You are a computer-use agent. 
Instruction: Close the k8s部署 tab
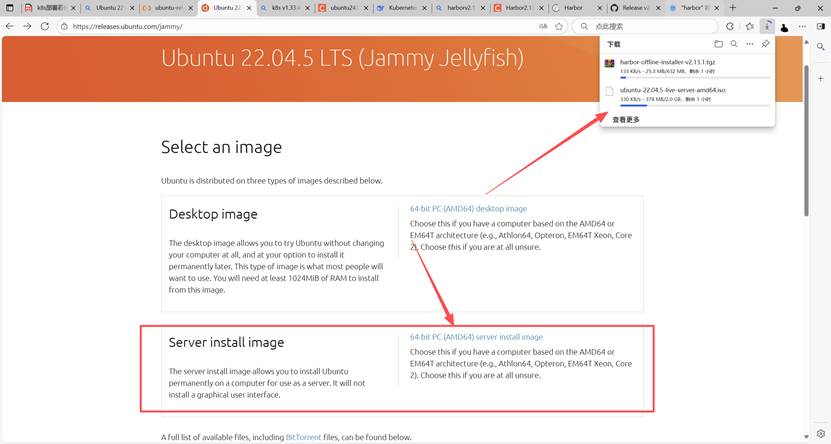73,8
